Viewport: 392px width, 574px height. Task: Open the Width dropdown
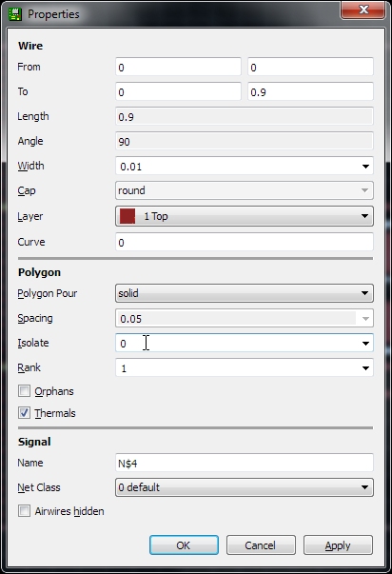(365, 167)
